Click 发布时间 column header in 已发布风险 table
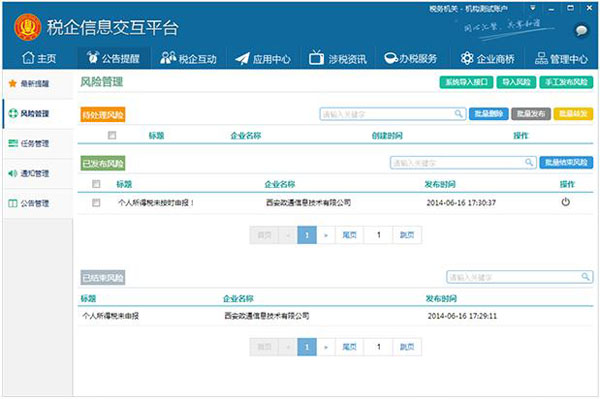 [440, 184]
